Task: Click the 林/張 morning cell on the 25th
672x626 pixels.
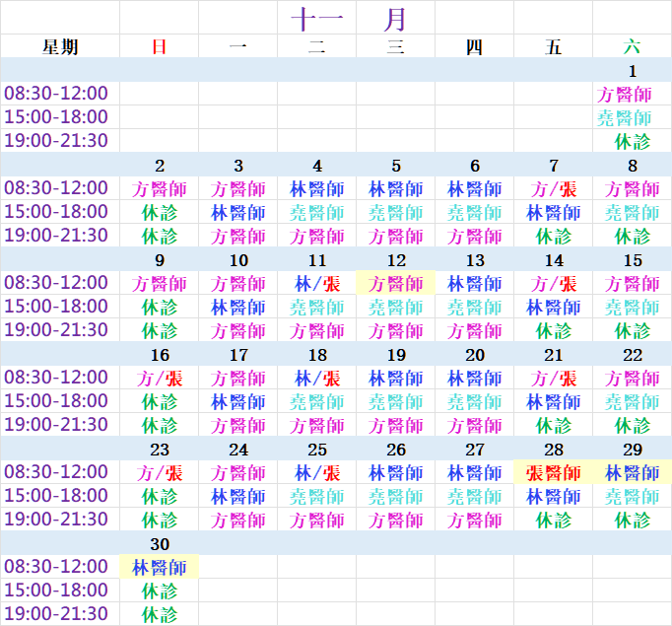Action: pyautogui.click(x=317, y=473)
